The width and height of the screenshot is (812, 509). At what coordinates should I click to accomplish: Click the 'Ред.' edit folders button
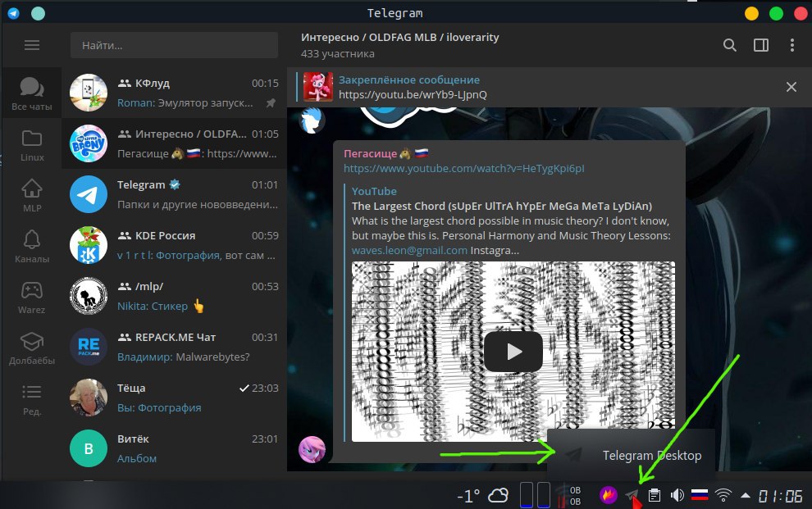click(x=32, y=398)
